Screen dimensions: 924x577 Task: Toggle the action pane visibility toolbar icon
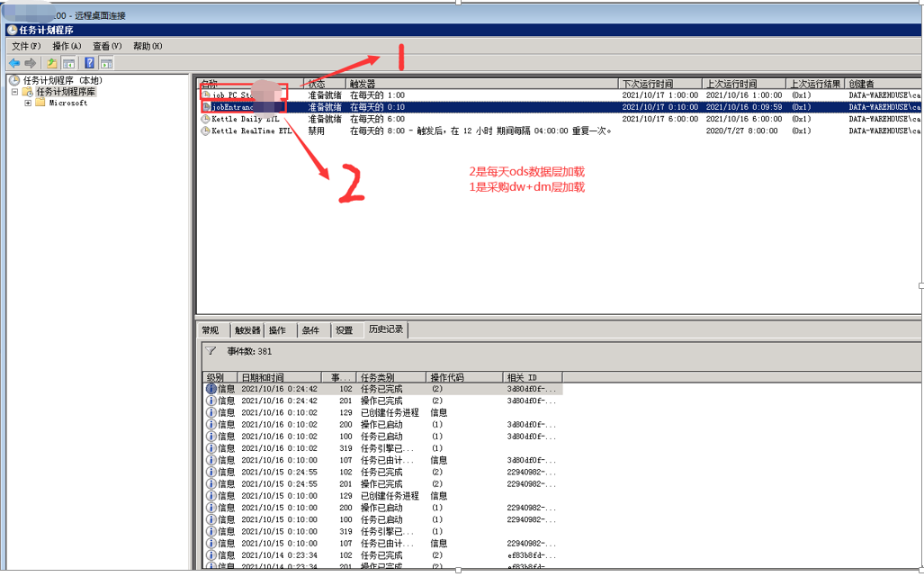[106, 63]
